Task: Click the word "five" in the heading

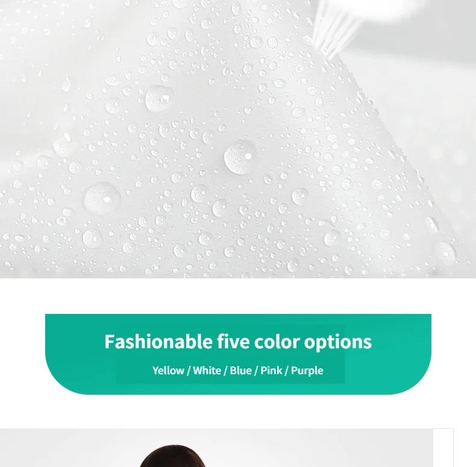Action: [233, 342]
